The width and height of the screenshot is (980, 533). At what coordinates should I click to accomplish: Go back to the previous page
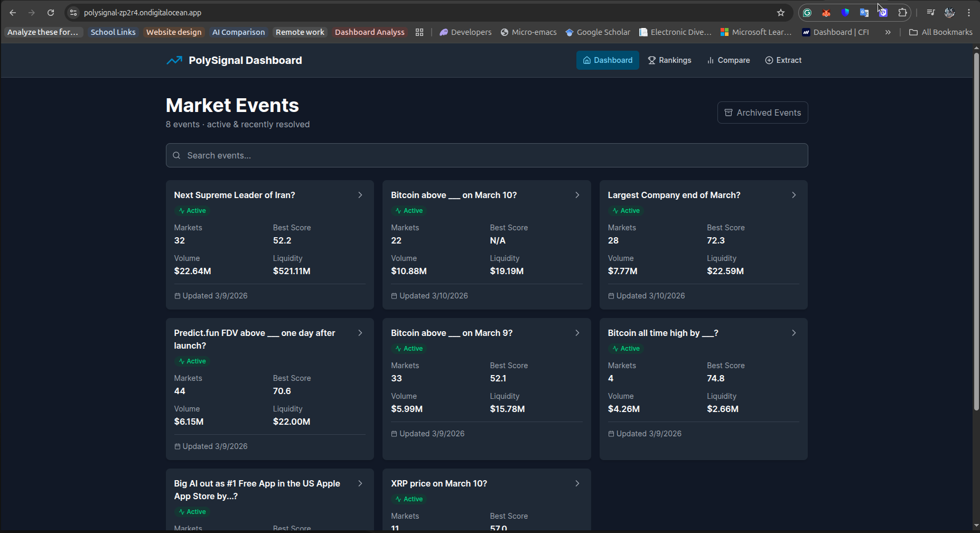pyautogui.click(x=13, y=13)
